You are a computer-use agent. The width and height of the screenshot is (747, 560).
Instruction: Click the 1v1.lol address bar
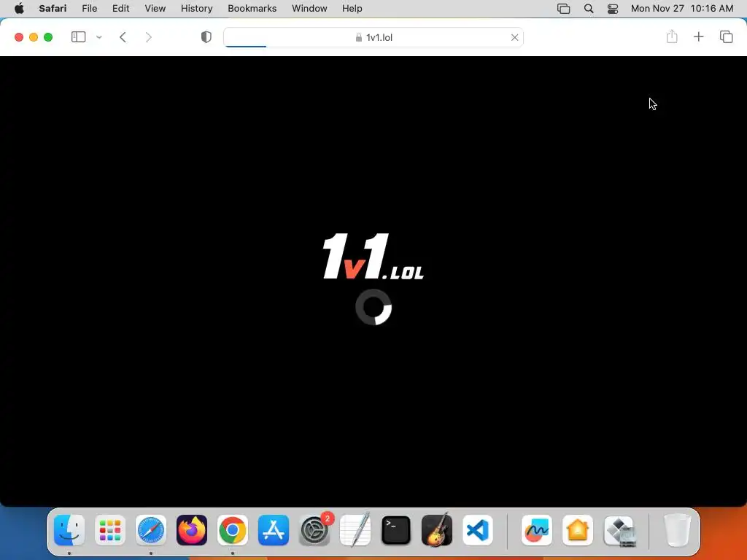(x=373, y=37)
